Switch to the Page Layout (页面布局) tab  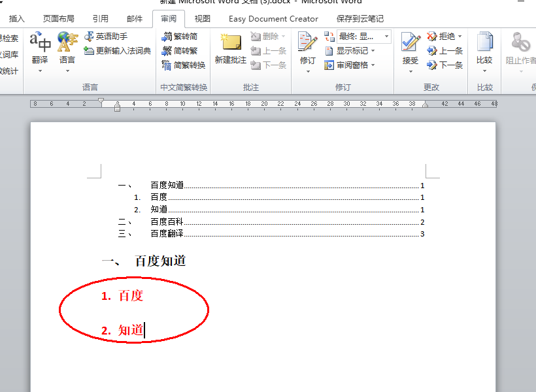(58, 19)
